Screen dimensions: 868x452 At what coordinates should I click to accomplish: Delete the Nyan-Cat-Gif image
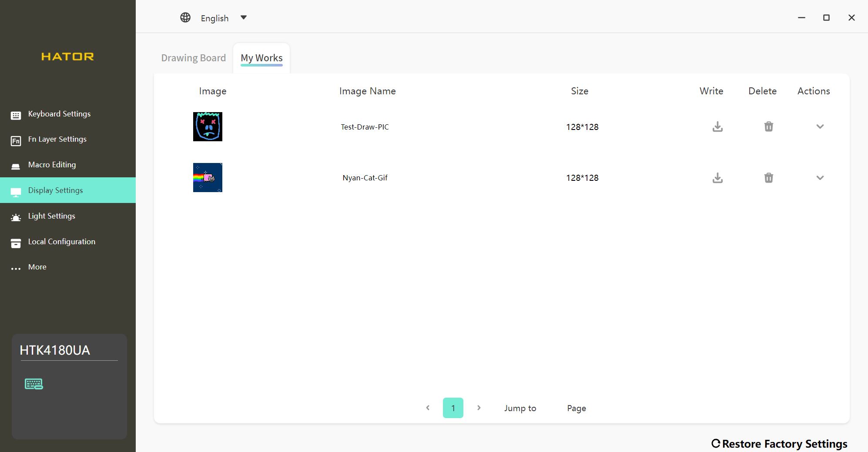tap(769, 178)
